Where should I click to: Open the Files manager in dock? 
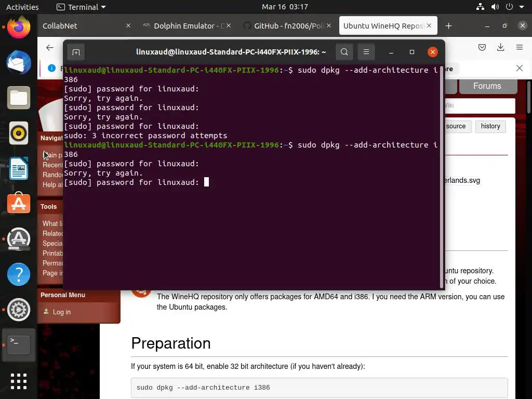[19, 98]
